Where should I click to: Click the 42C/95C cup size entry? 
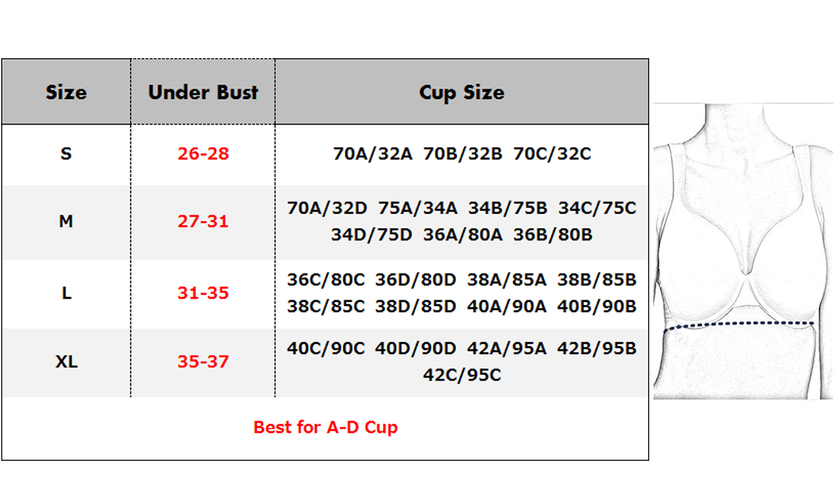[x=461, y=375]
